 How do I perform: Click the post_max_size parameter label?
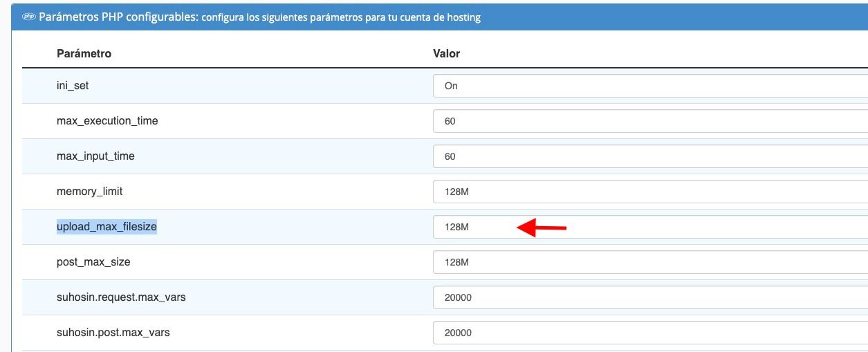coord(93,262)
